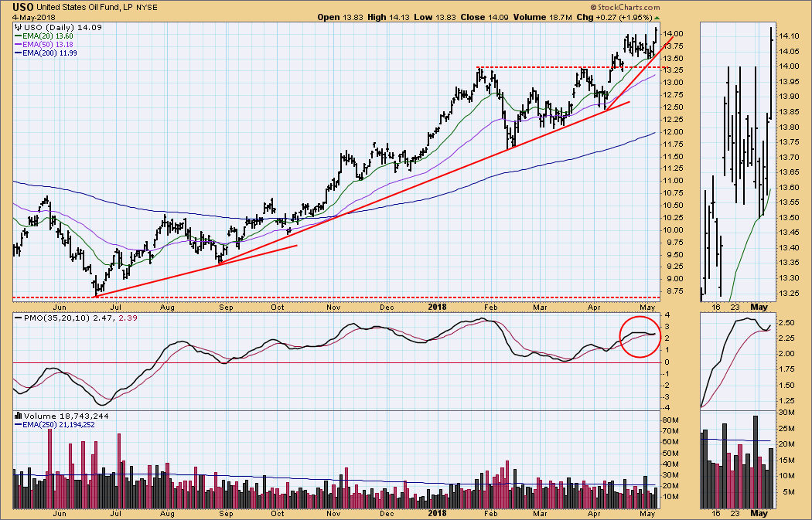This screenshot has height=520, width=812.
Task: Click the '8.75' price axis label
Action: click(x=674, y=291)
